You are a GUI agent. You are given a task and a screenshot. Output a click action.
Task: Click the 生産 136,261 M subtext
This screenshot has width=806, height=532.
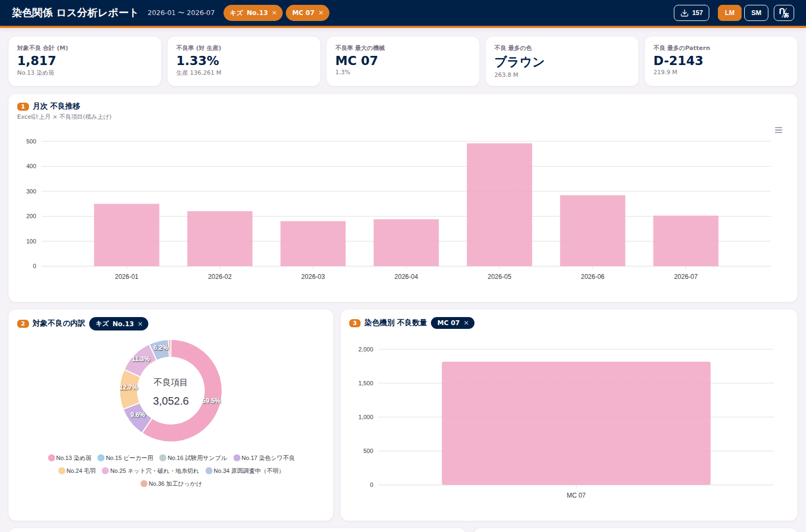[x=199, y=73]
